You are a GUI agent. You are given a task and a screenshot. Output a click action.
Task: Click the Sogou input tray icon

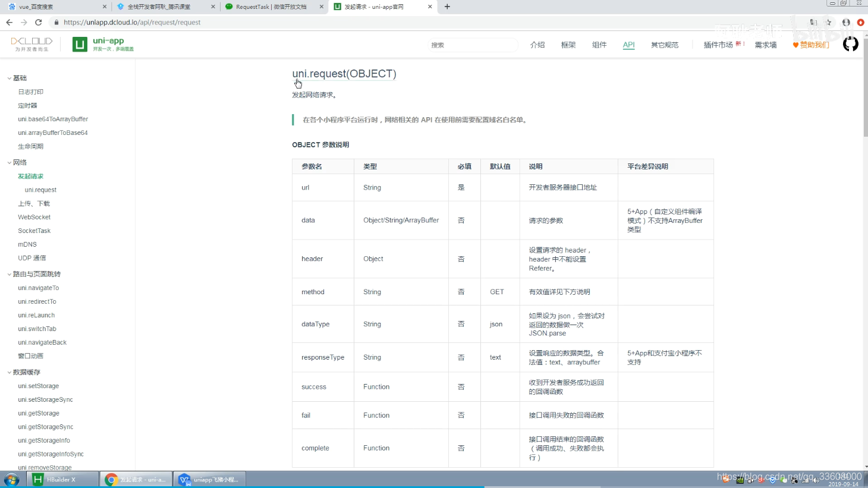pyautogui.click(x=727, y=479)
